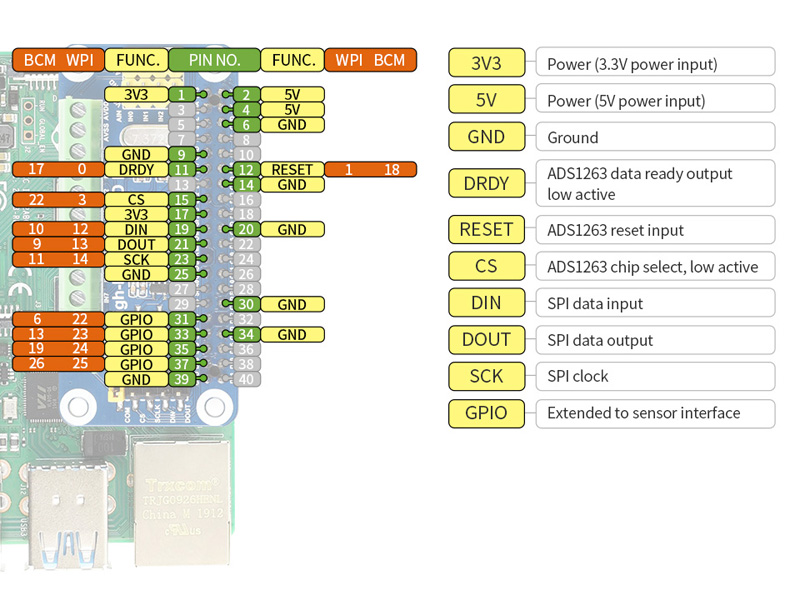Select the gray pin number 8 box
This screenshot has height=600, width=800.
point(246,139)
